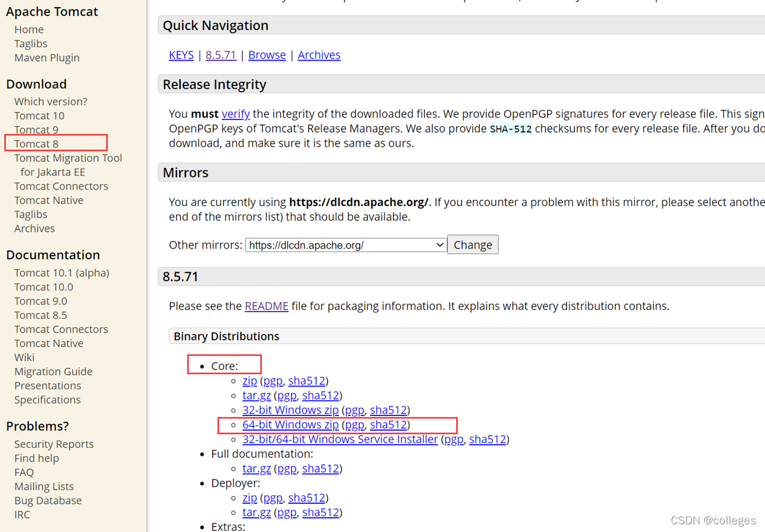
Task: Download the Core zip distribution
Action: [x=250, y=381]
